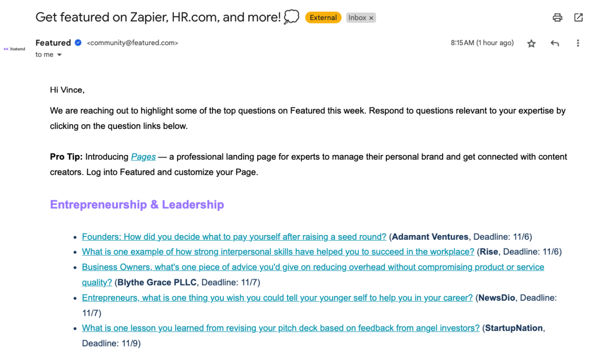
Task: Click the Inbox label chip
Action: click(357, 18)
